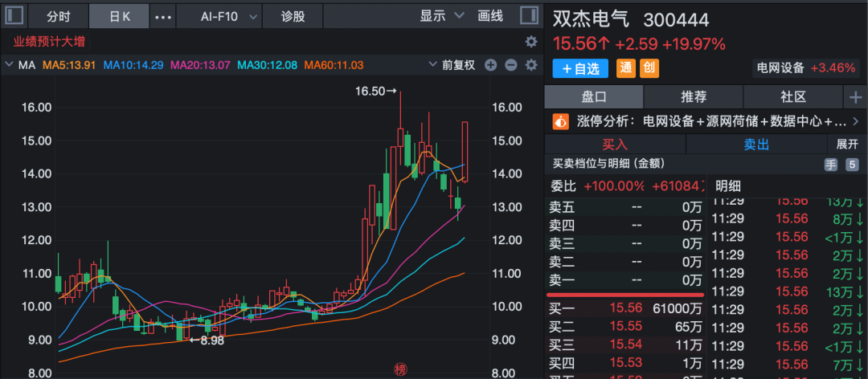Zoom out chart with minus icon
Viewport: 868px width, 379px height.
point(511,65)
